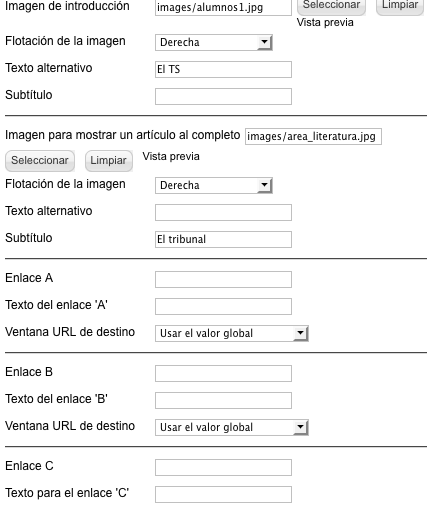Click Limpiar below full article image label
Viewport: 427px width, 508px height.
[109, 161]
